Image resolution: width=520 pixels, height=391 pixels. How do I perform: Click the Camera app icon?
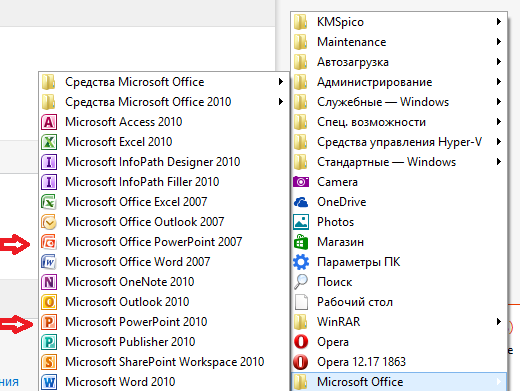pyautogui.click(x=301, y=182)
